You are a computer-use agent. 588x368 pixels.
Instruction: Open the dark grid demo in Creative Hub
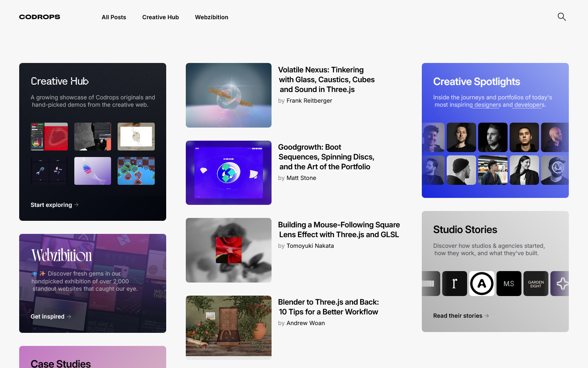pos(49,171)
